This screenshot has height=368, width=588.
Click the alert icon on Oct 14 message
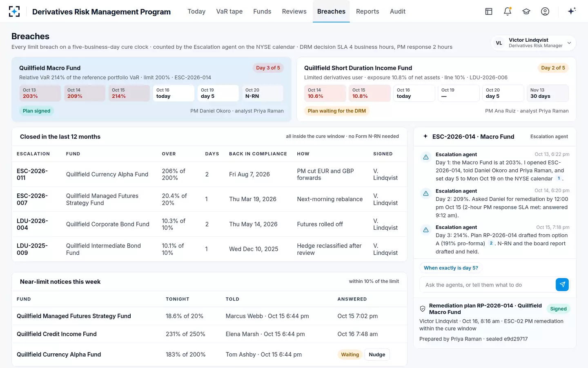click(426, 193)
